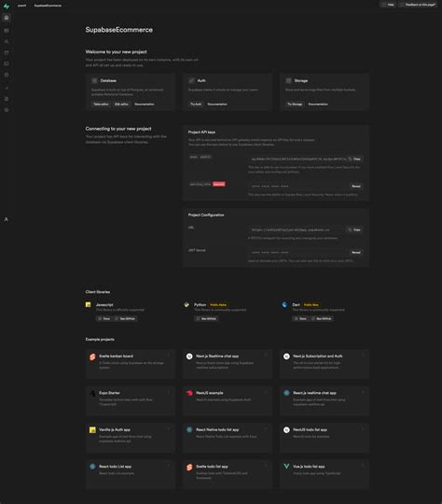Open the Reports chart icon in sidebar
Image resolution: width=442 pixels, height=504 pixels.
(7, 88)
